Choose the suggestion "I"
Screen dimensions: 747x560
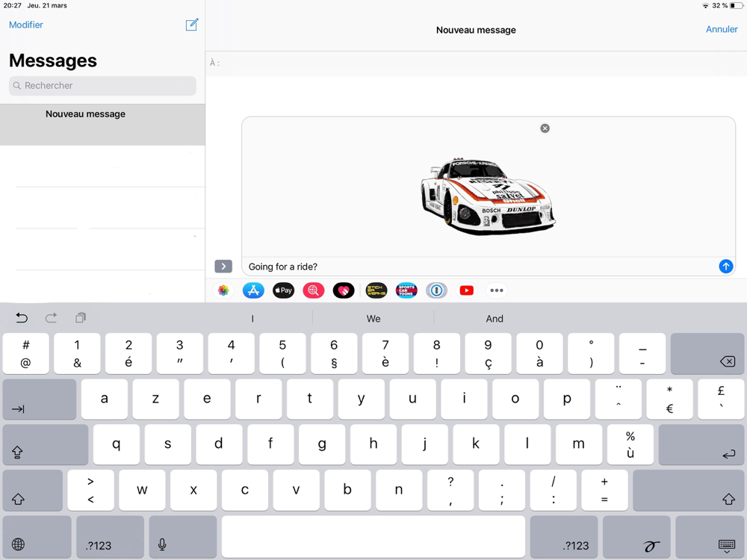(252, 319)
